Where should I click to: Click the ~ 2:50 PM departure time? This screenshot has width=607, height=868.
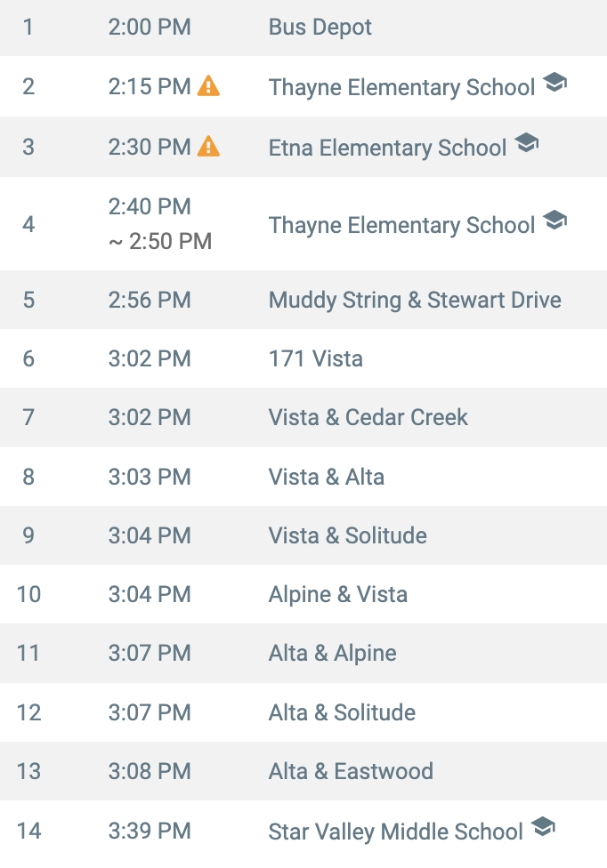pyautogui.click(x=160, y=241)
